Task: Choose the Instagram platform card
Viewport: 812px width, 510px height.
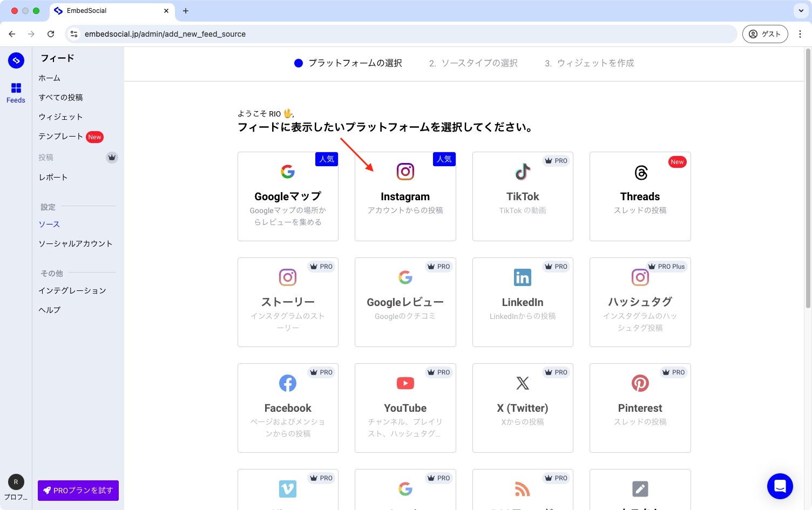Action: (405, 196)
